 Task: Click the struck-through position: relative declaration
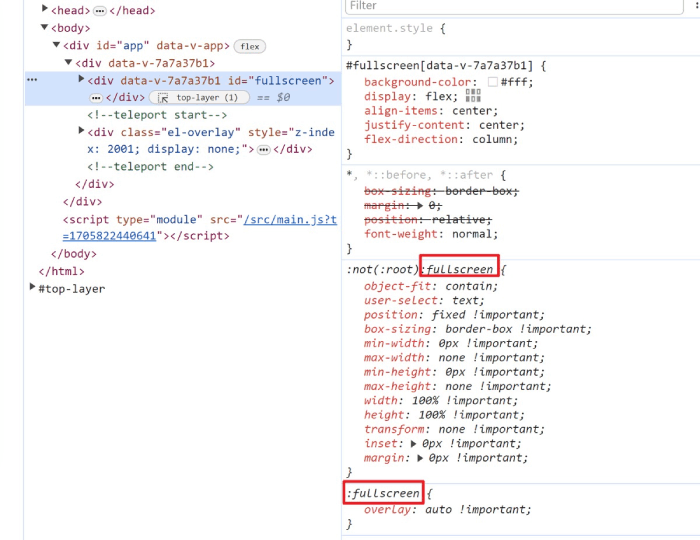[428, 220]
